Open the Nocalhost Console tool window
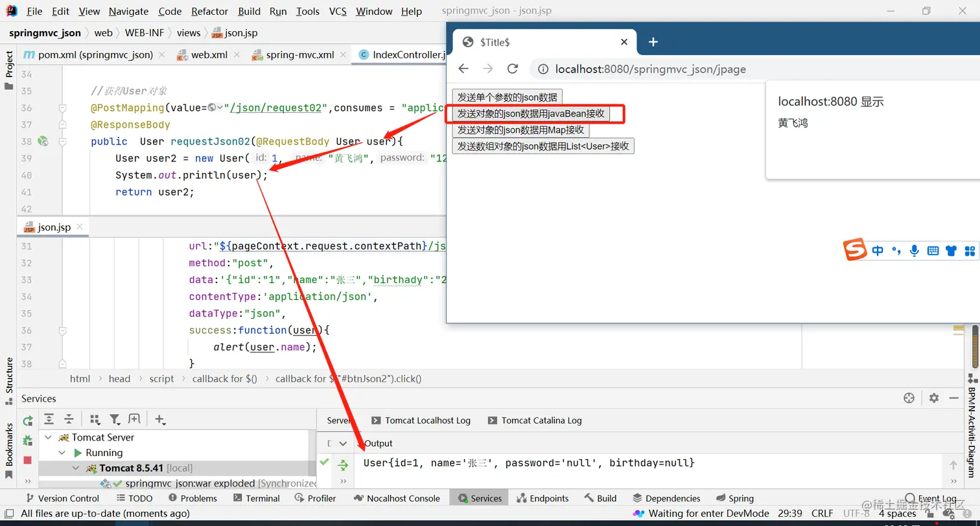This screenshot has width=980, height=526. click(397, 498)
